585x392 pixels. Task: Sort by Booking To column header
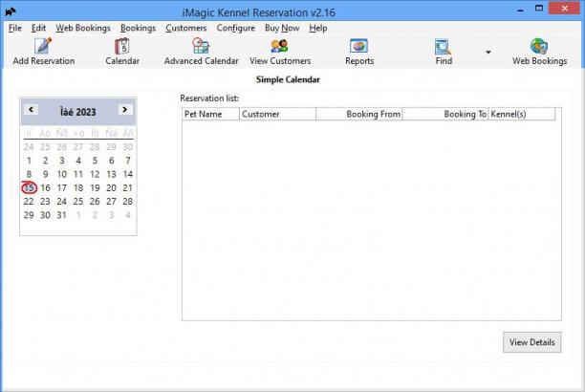pyautogui.click(x=445, y=114)
